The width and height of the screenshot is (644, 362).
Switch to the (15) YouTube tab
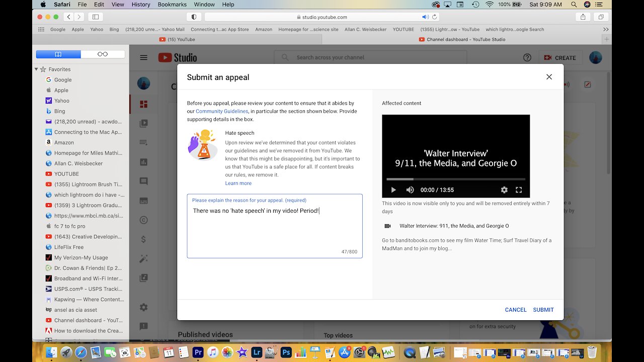click(x=177, y=39)
